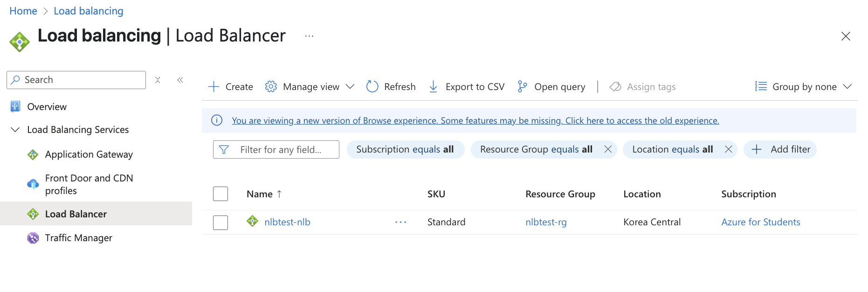Click the Traffic Manager icon

click(x=33, y=238)
